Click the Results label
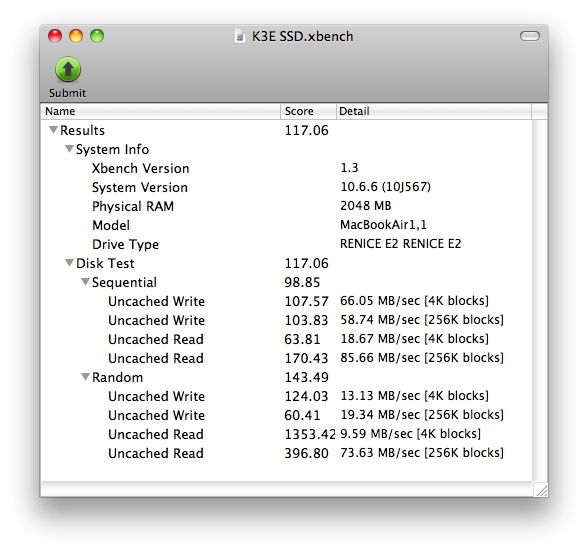Screen dimensions: 588x552 click(82, 130)
